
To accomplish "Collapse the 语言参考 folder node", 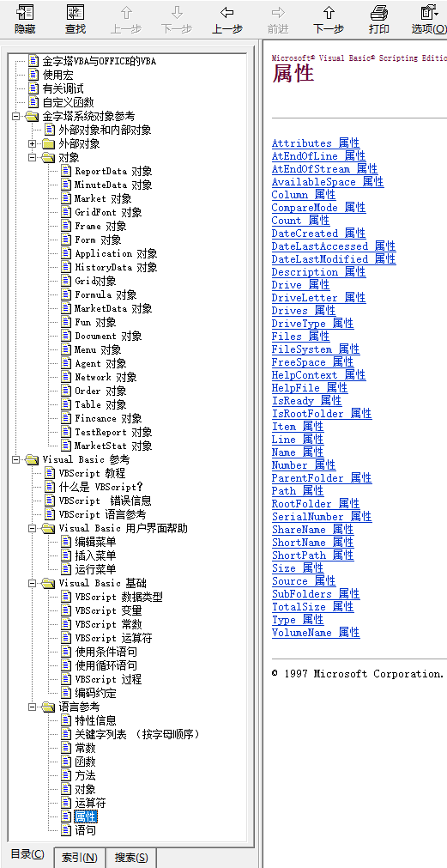I will coord(32,707).
